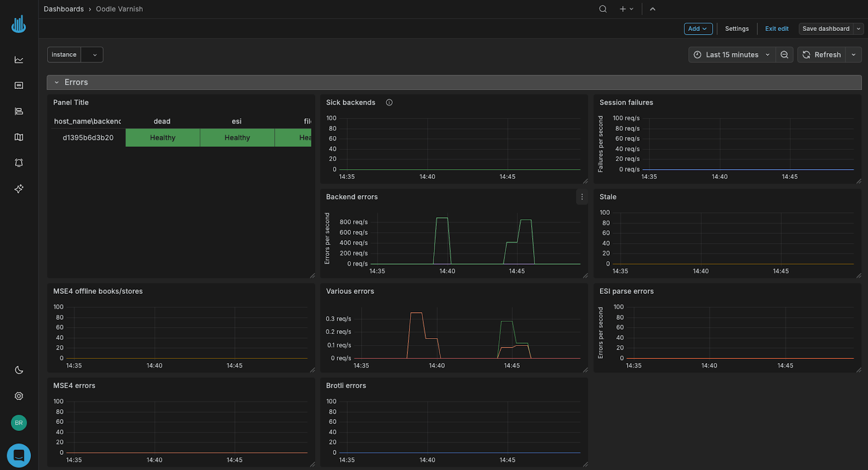Expand the Refresh interval dropdown arrow
Screen dimensions: 868x470
tap(854, 55)
